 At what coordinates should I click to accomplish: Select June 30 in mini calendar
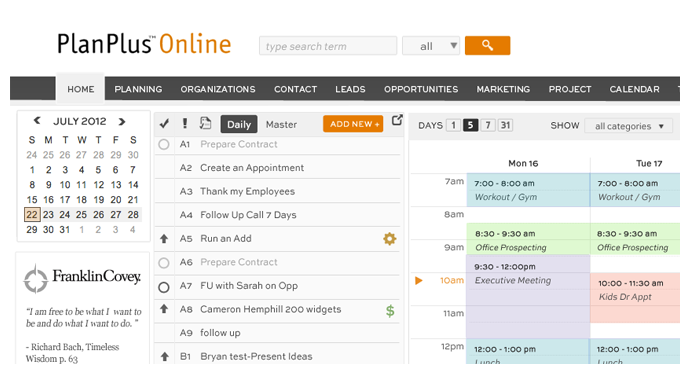click(x=133, y=155)
